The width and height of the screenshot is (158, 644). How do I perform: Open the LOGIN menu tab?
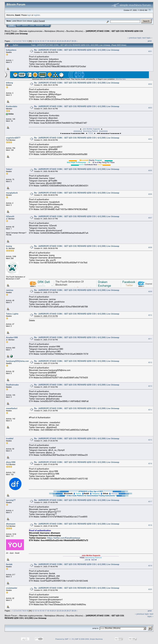click(x=32, y=26)
